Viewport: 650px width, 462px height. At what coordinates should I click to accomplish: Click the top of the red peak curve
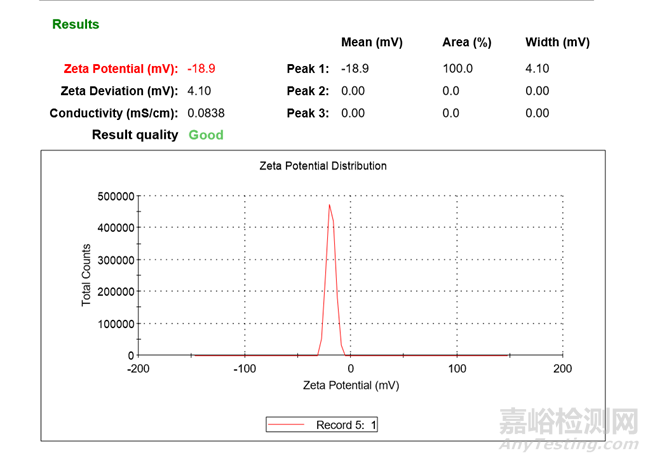coord(330,205)
